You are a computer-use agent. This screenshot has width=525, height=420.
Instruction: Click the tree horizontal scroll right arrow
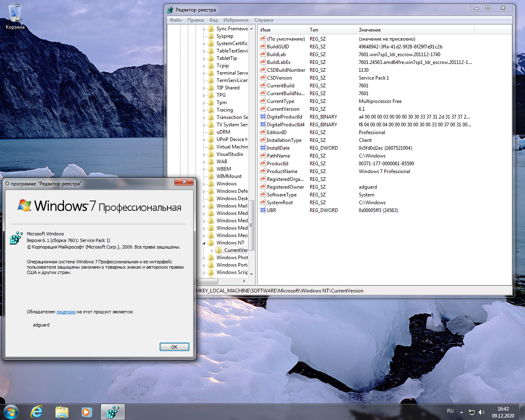[x=244, y=281]
